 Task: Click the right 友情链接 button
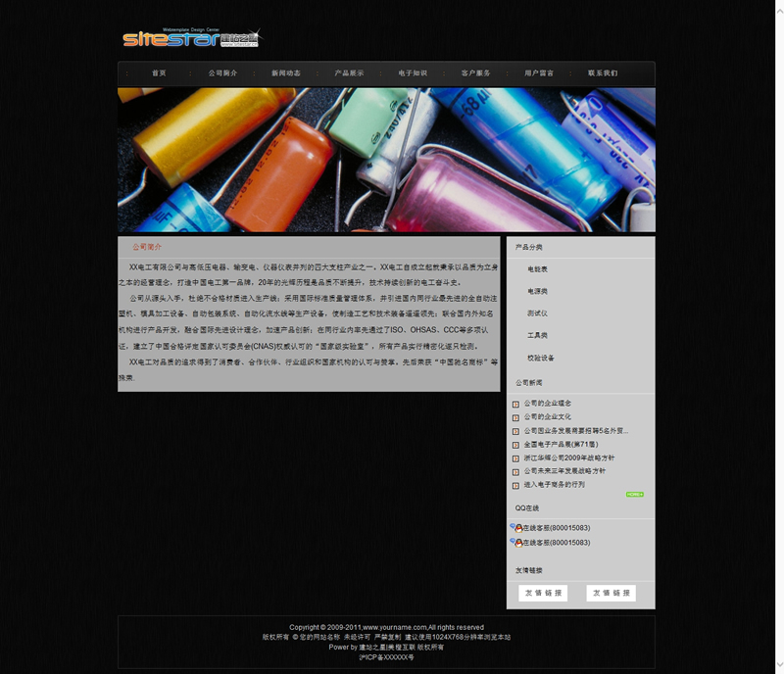(611, 594)
